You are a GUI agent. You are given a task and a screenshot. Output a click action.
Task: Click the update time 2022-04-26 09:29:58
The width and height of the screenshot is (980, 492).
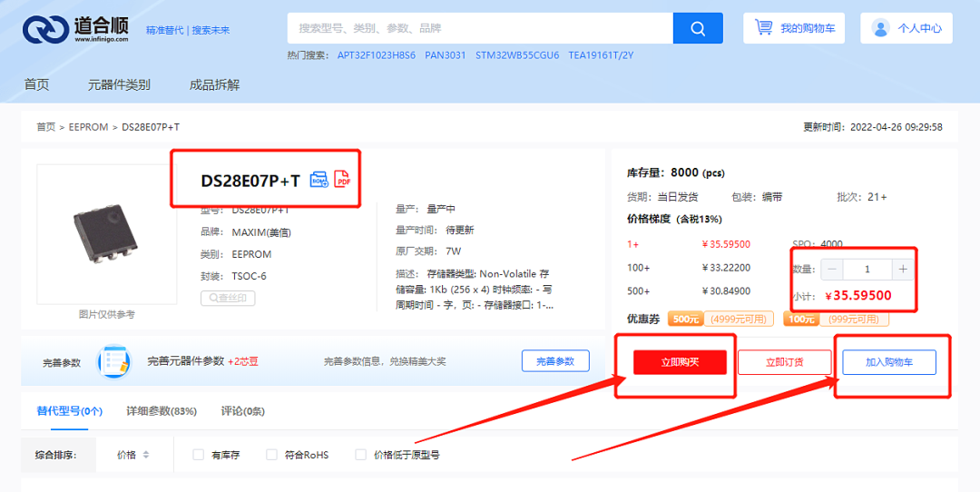pyautogui.click(x=897, y=127)
